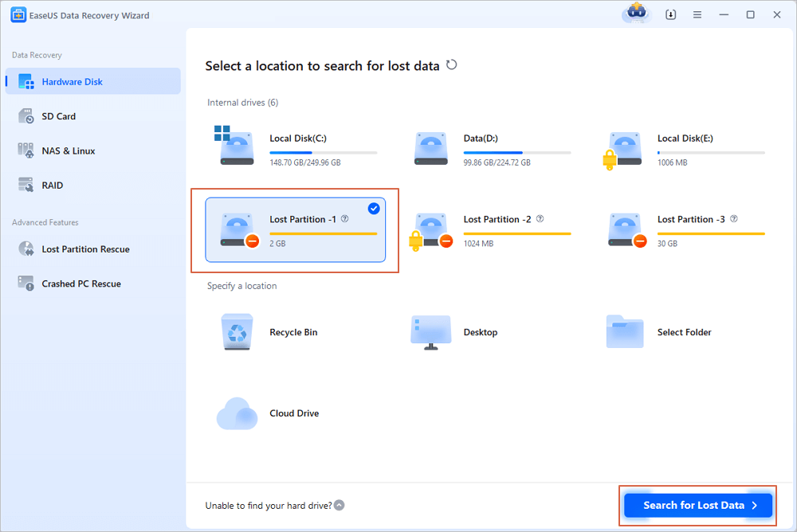797x532 pixels.
Task: Click the Search for Lost Data button
Action: coord(697,505)
